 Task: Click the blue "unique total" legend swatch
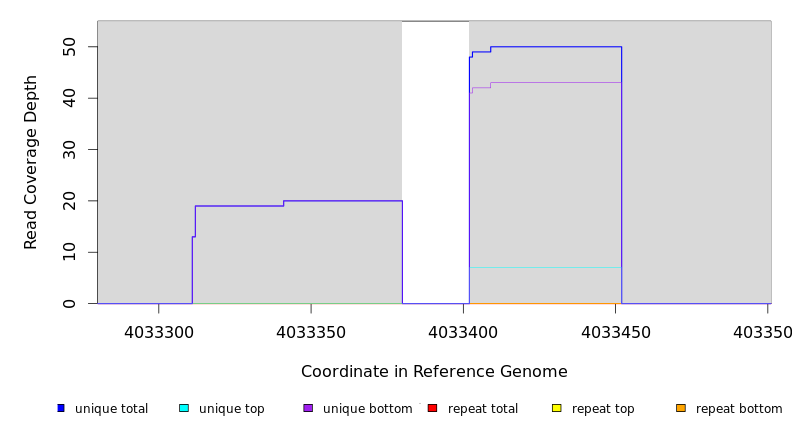click(61, 408)
